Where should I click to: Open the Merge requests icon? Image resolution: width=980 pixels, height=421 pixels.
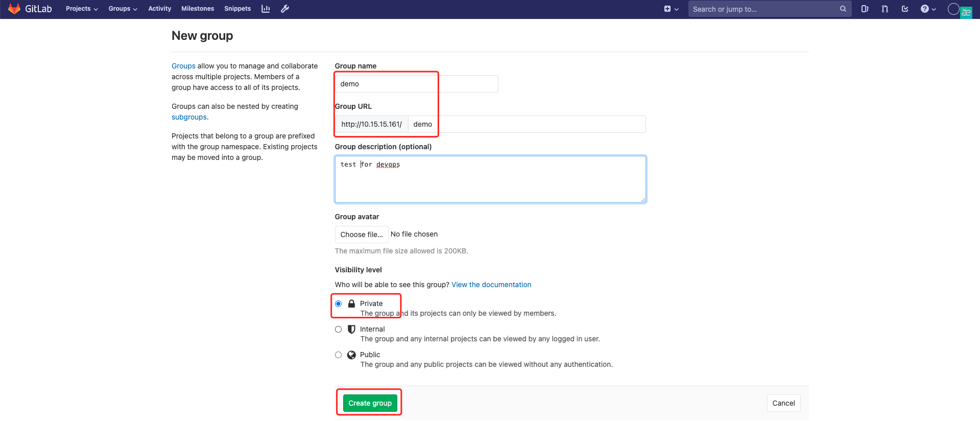tap(885, 9)
